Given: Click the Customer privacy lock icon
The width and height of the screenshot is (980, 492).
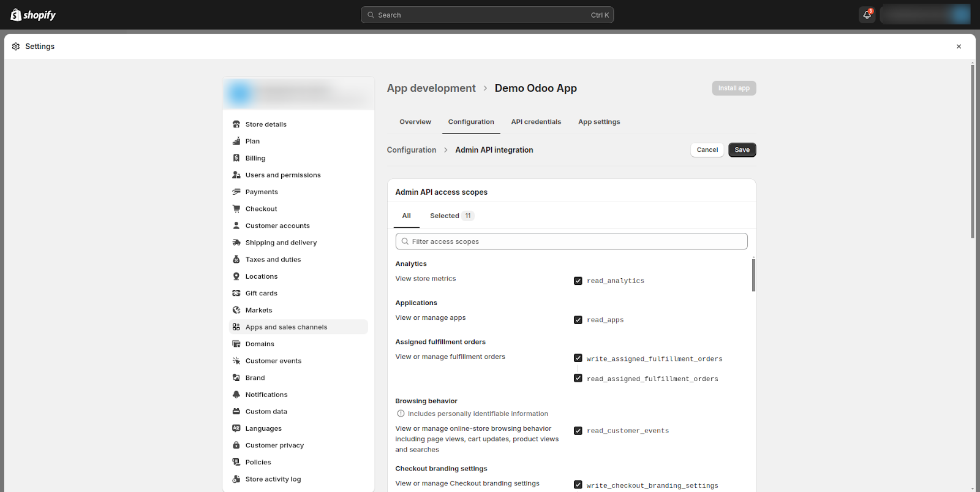Looking at the screenshot, I should (236, 445).
